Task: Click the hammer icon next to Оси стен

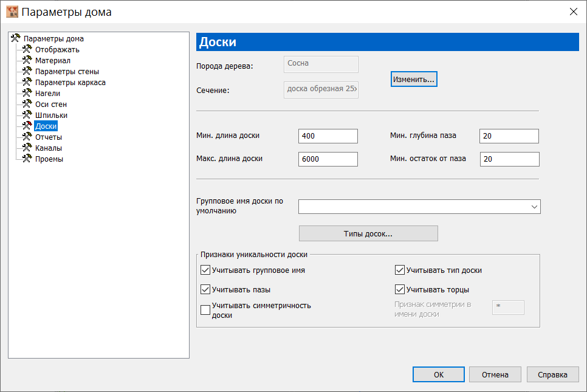Action: point(27,104)
